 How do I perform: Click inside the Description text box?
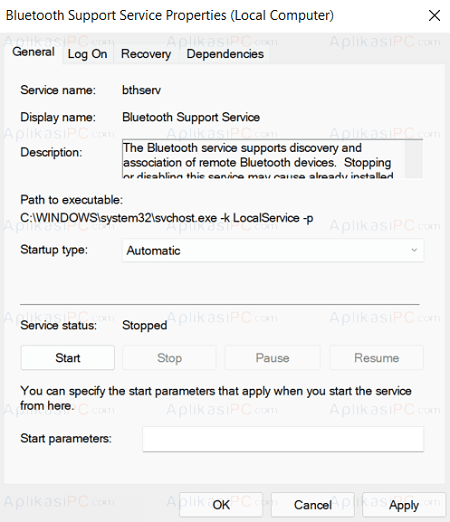point(263,159)
